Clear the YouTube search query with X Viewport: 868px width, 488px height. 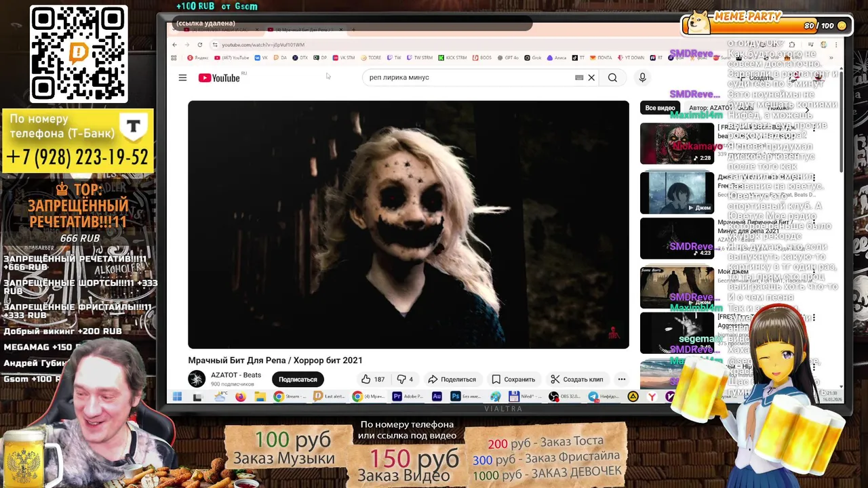point(591,77)
